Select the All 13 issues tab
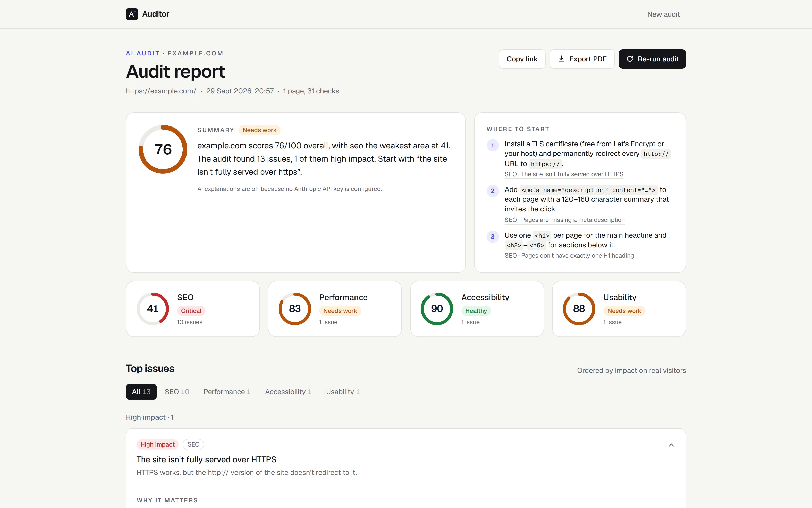 [x=141, y=392]
